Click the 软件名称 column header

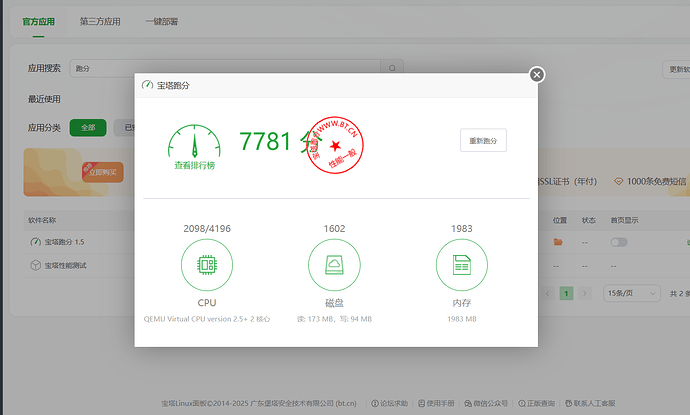pyautogui.click(x=42, y=220)
